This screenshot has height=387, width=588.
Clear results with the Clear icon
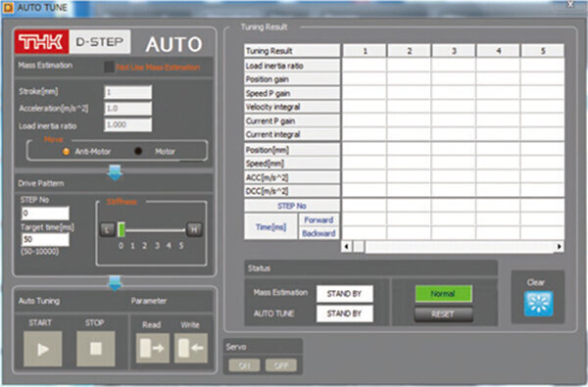click(538, 304)
